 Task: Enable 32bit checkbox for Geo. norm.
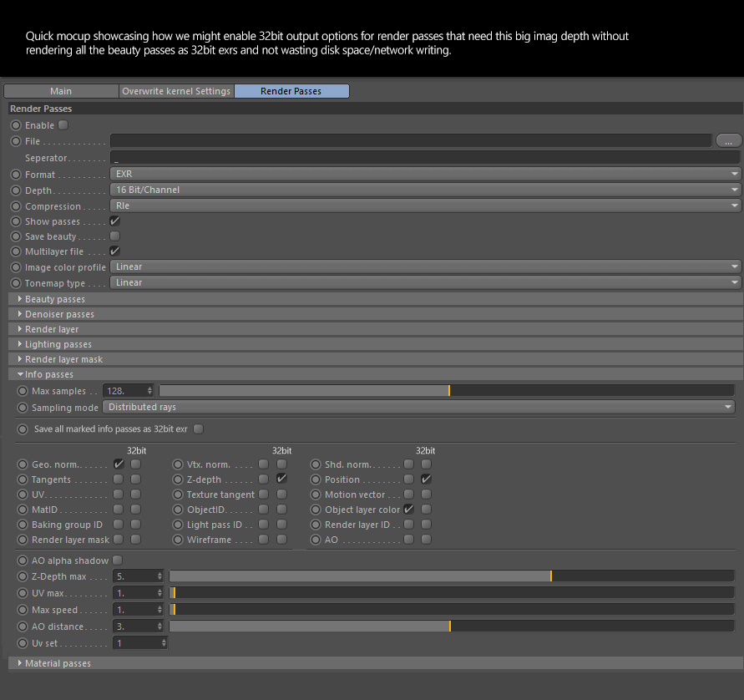point(136,464)
